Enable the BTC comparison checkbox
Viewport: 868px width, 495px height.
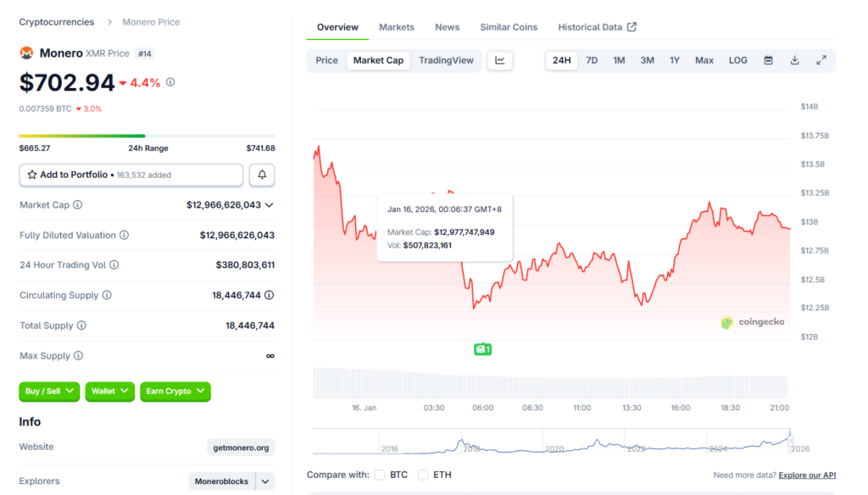pos(380,475)
